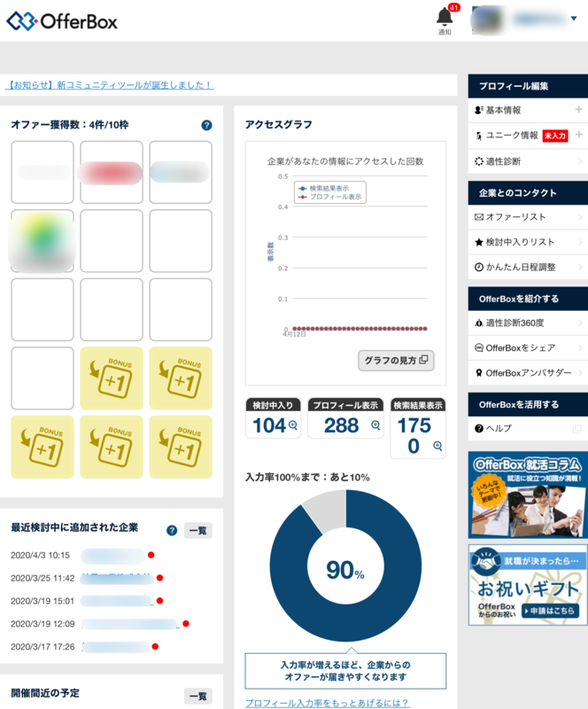The width and height of the screenshot is (588, 709).
Task: Click the プロフィール表示 count 288
Action: click(341, 425)
